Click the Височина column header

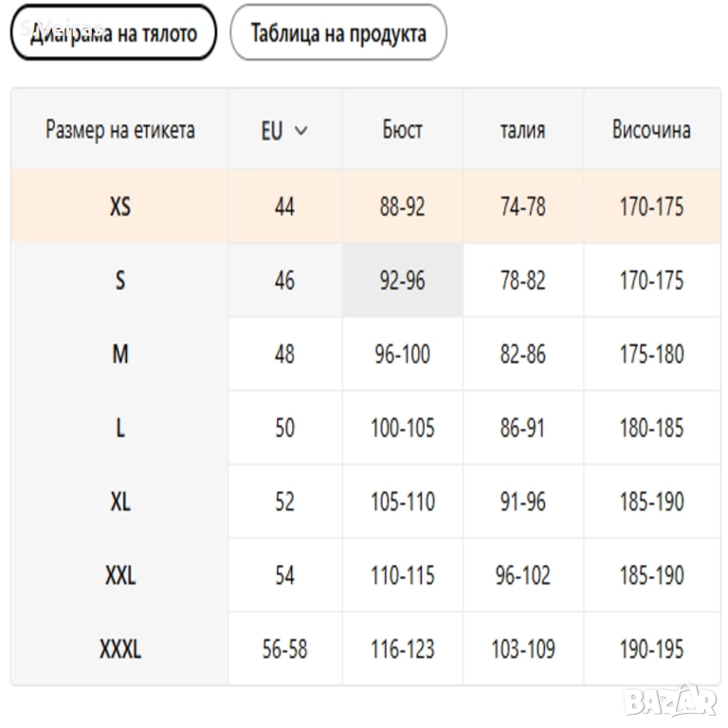(x=651, y=131)
